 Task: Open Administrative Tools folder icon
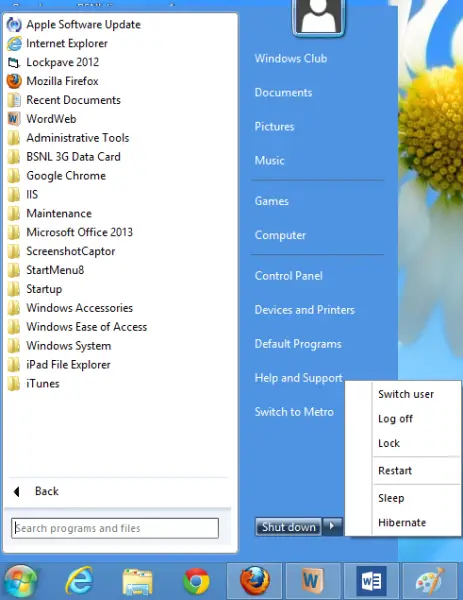[x=14, y=138]
